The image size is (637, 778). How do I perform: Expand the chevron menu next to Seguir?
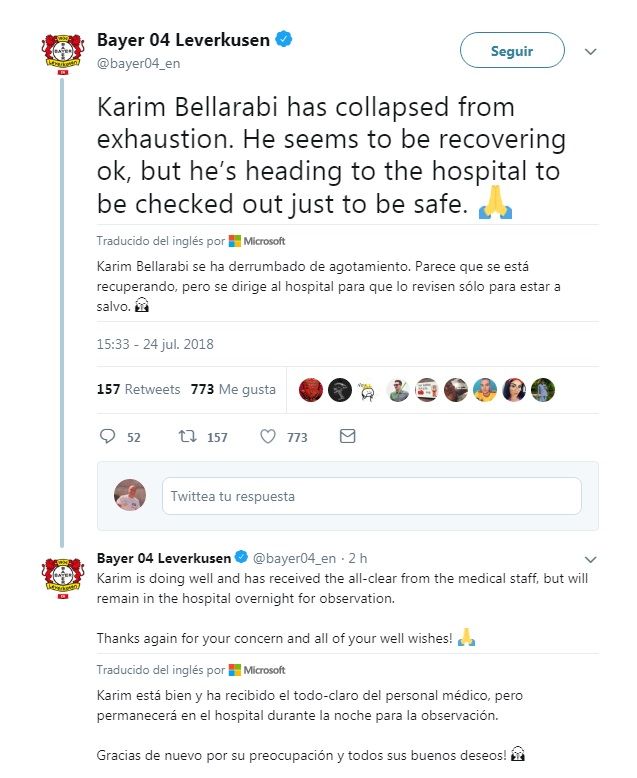coord(590,51)
